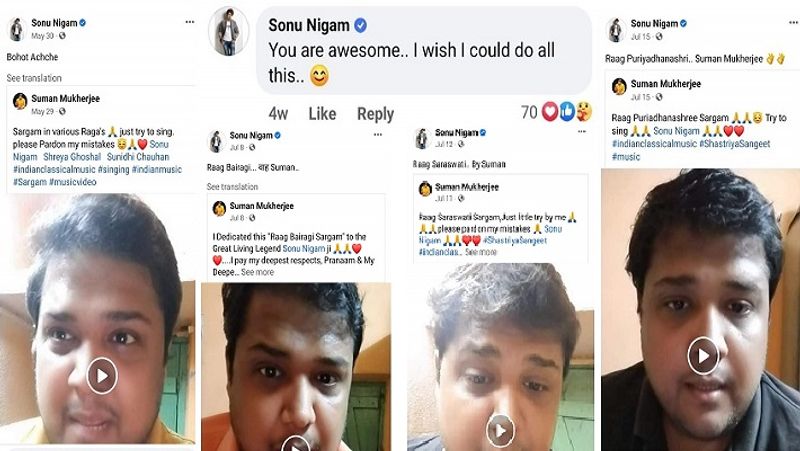This screenshot has height=451, width=800.
Task: Like the 'You are awesome' comment
Action: 322,114
